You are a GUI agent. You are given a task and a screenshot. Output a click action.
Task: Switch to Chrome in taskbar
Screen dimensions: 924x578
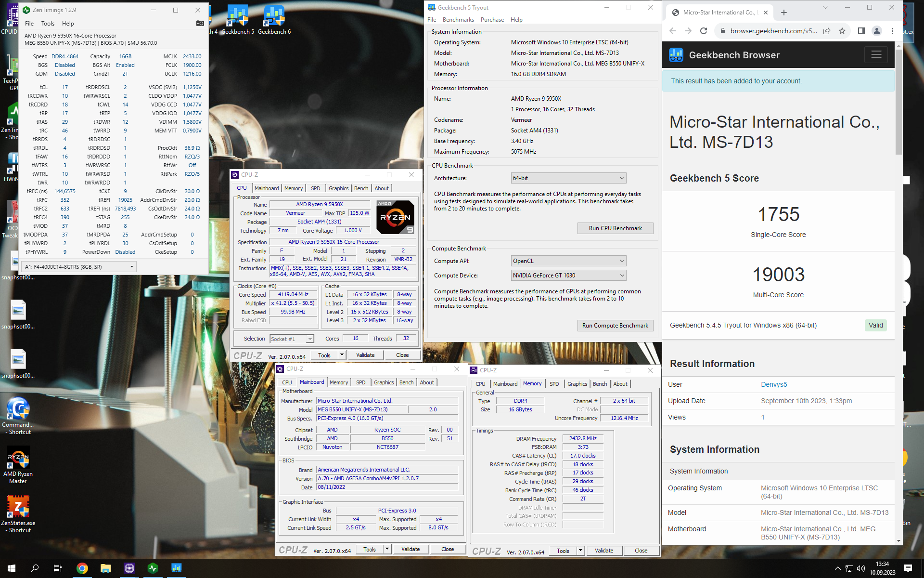tap(82, 568)
